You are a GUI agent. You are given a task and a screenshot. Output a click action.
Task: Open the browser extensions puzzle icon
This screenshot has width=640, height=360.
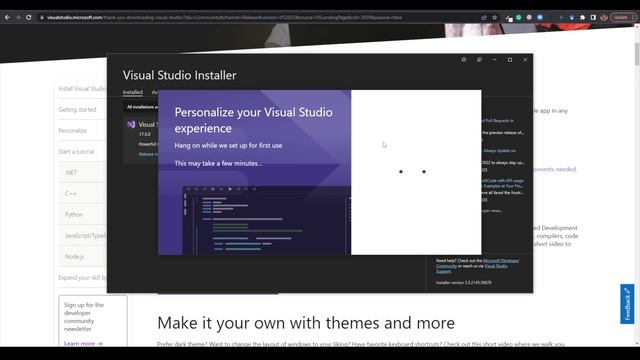click(x=582, y=18)
